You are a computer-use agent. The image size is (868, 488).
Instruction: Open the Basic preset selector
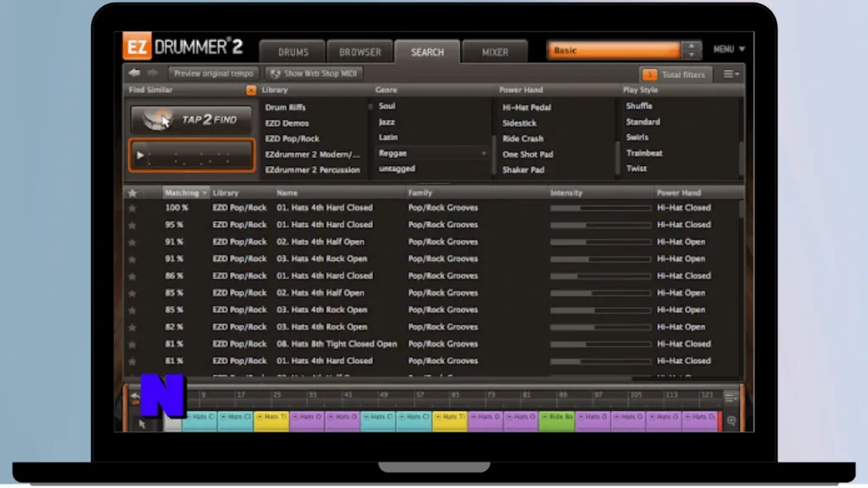pos(614,50)
